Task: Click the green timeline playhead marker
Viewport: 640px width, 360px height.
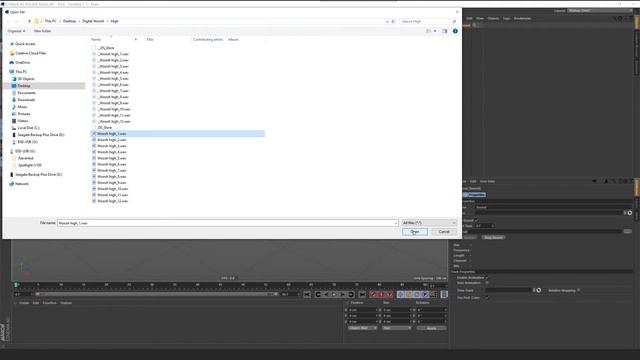Action: [16, 284]
